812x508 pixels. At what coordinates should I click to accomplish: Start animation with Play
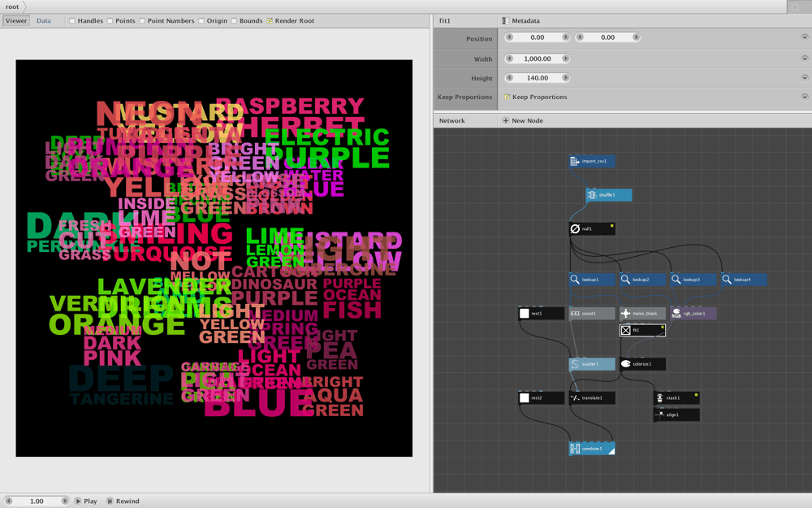tap(86, 501)
